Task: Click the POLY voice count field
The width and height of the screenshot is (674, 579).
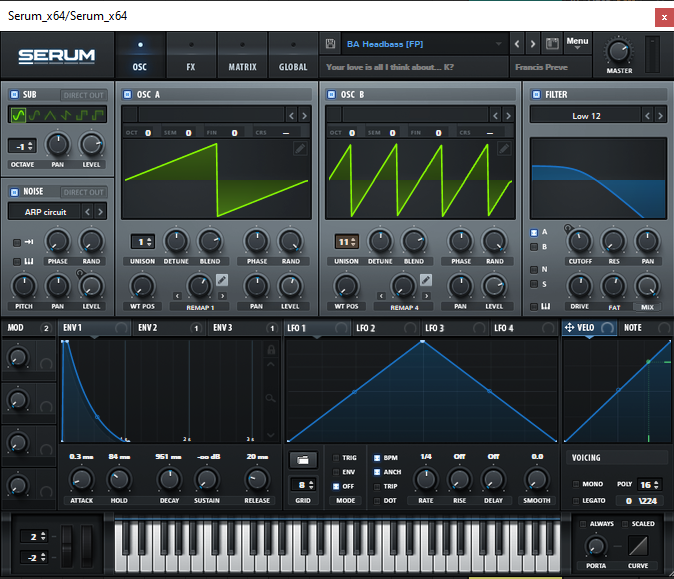Action: pyautogui.click(x=649, y=484)
